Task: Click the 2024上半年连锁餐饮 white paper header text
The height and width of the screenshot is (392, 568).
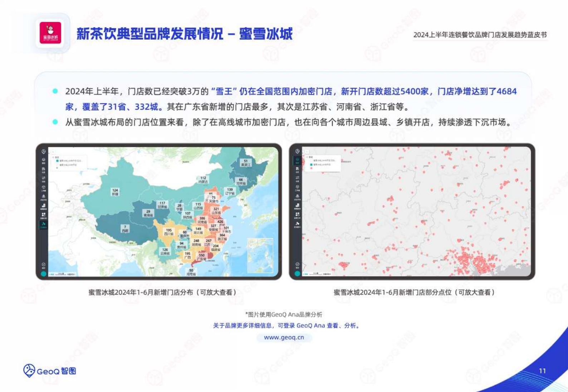Action: pos(480,35)
